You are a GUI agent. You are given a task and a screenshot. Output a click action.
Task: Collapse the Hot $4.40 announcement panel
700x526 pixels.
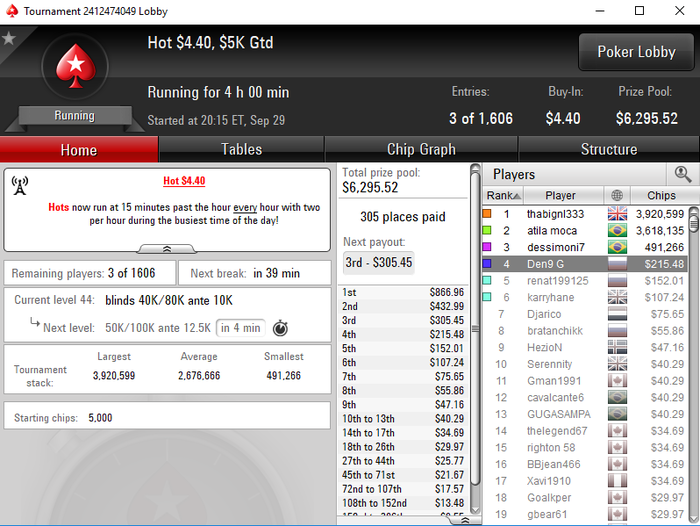point(167,249)
